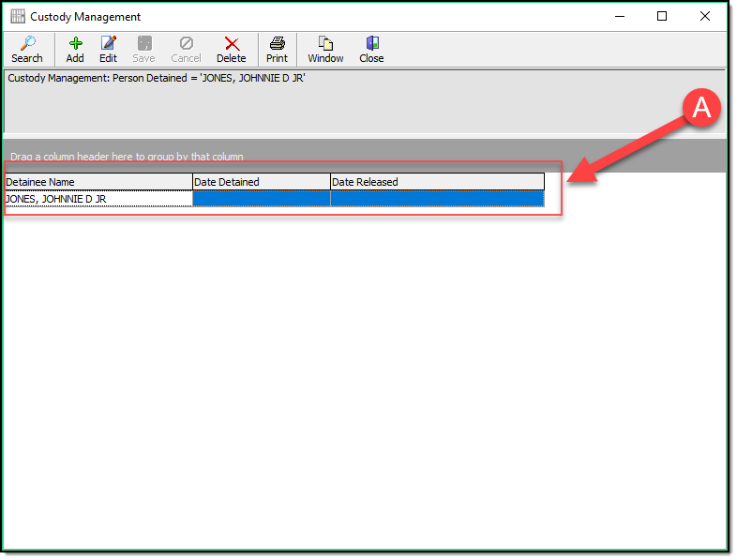Minimize the Custody Management window
The width and height of the screenshot is (737, 560).
[x=619, y=17]
